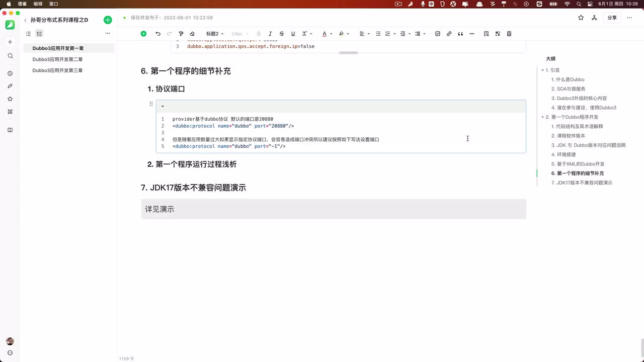Toggle bold formatting
644x362 pixels.
tap(259, 34)
